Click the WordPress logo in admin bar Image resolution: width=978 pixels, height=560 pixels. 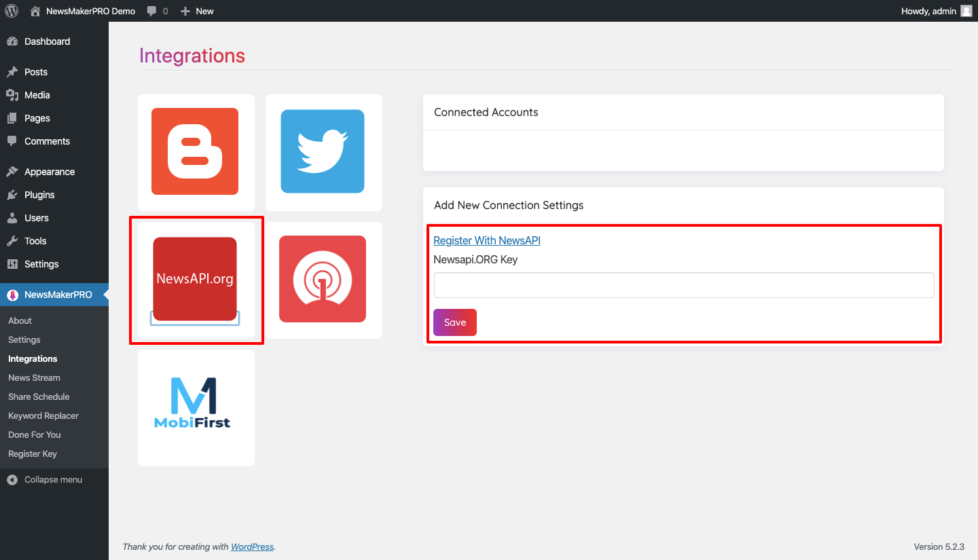(12, 11)
